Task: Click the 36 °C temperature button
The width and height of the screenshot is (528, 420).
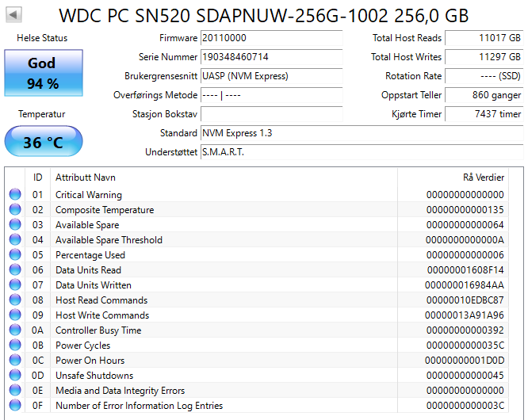Action: coord(44,141)
